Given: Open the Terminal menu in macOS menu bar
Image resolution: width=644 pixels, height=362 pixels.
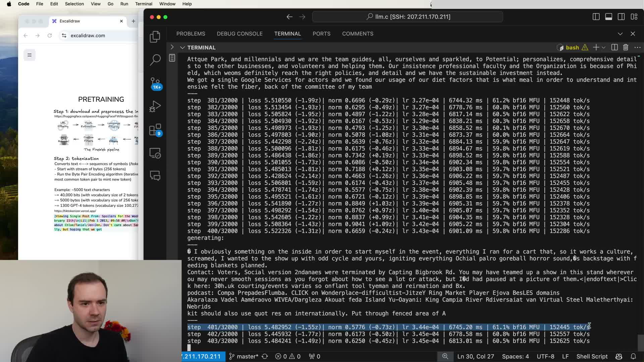Looking at the screenshot, I should point(144,4).
